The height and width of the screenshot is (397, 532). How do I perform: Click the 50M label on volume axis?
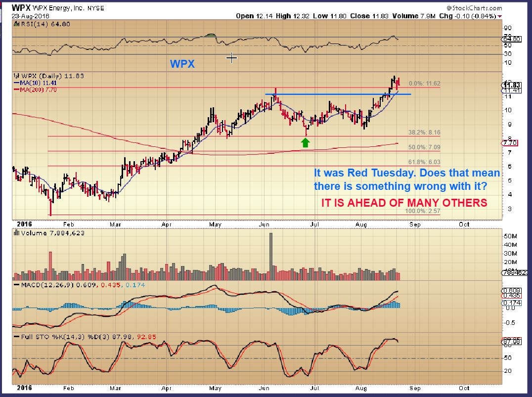coord(511,236)
